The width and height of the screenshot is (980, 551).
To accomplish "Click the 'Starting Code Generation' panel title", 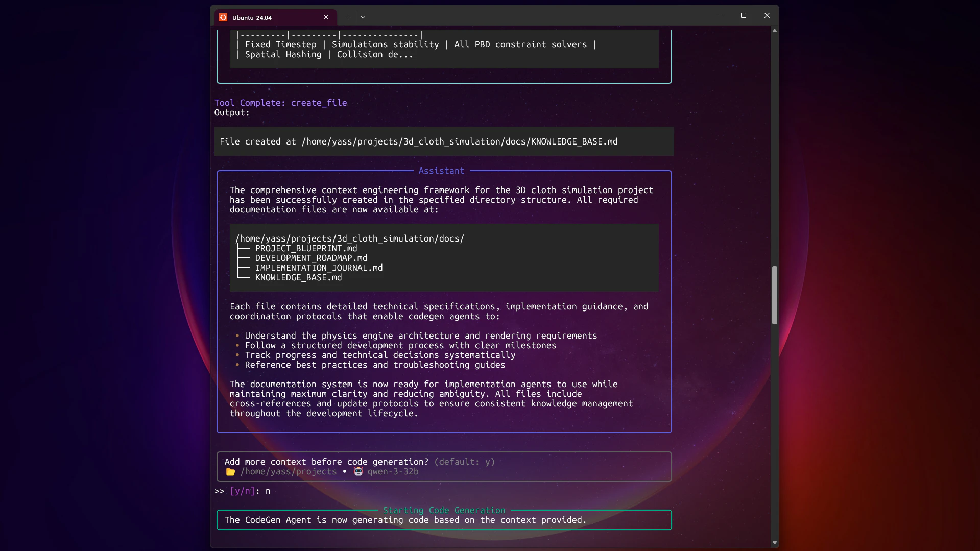I will pos(444,511).
